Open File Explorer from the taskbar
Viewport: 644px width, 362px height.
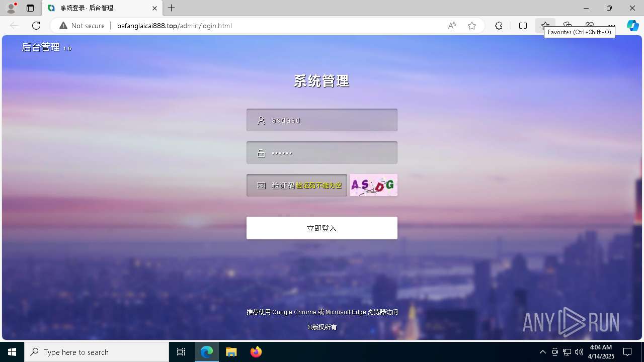[x=231, y=352]
